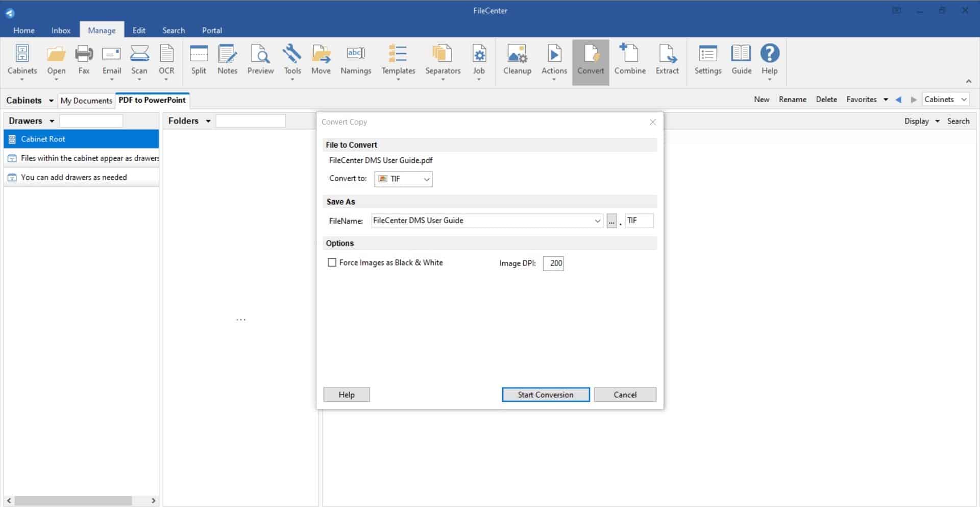
Task: Click Search in the file pane header
Action: pyautogui.click(x=958, y=121)
